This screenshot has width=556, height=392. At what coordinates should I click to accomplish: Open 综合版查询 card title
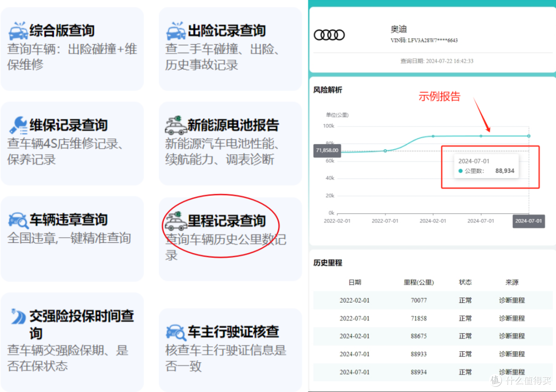coord(62,30)
